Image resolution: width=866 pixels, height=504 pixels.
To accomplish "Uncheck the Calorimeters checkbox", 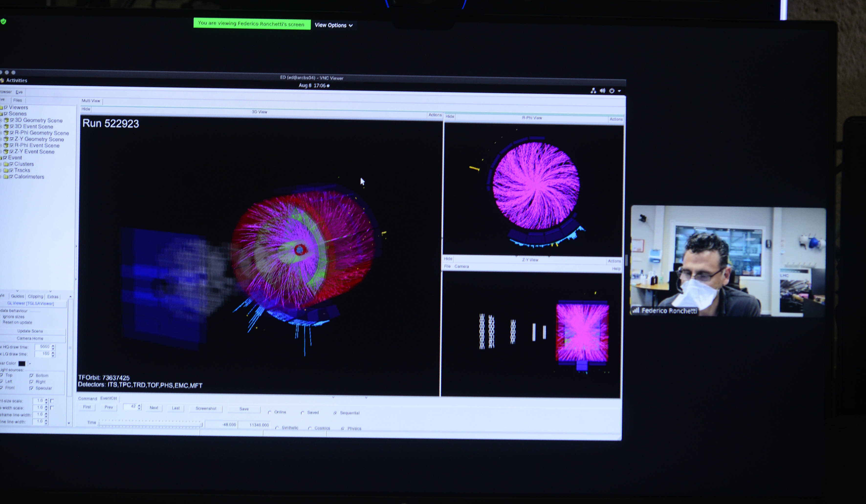I will pyautogui.click(x=11, y=177).
